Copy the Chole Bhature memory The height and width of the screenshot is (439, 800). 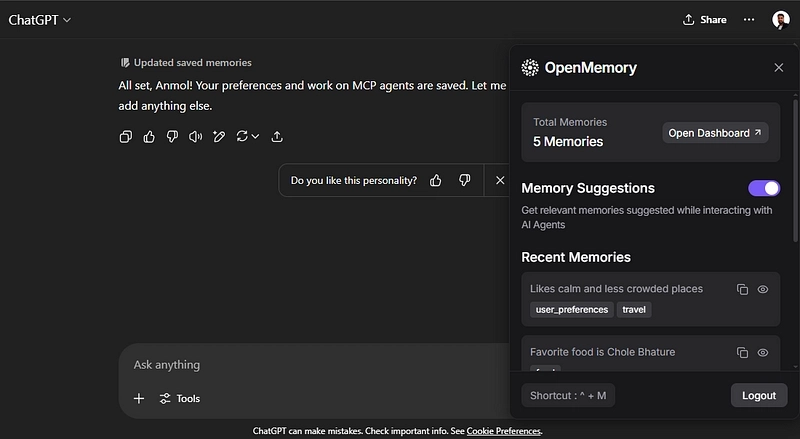742,353
